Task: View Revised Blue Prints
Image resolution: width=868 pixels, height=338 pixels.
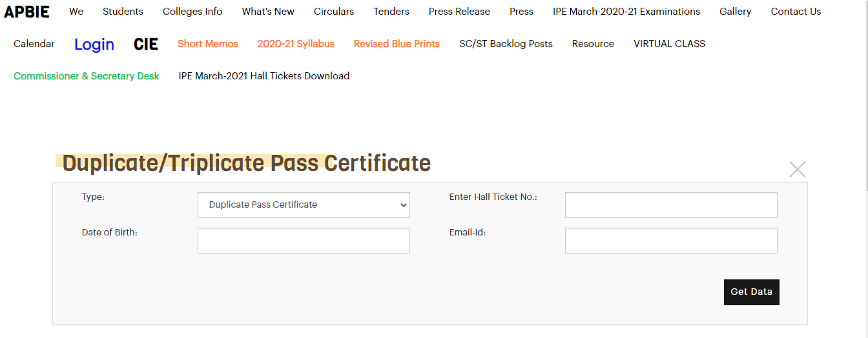Action: 397,44
